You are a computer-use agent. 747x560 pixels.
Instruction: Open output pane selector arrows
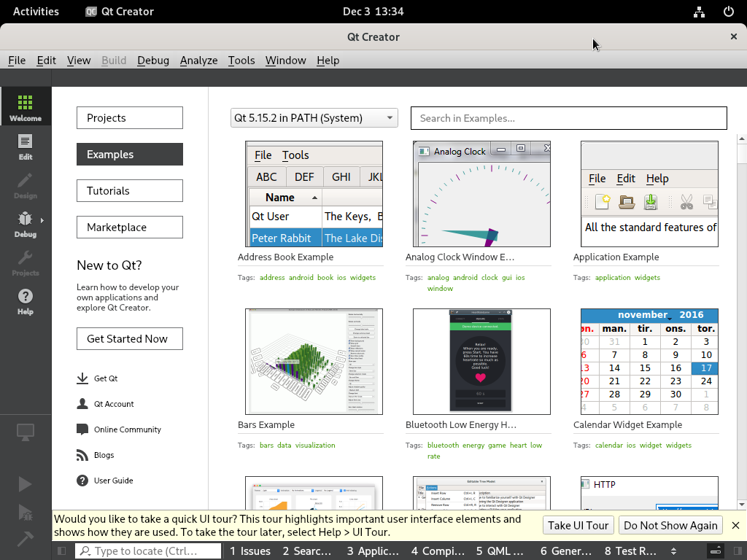tap(673, 551)
